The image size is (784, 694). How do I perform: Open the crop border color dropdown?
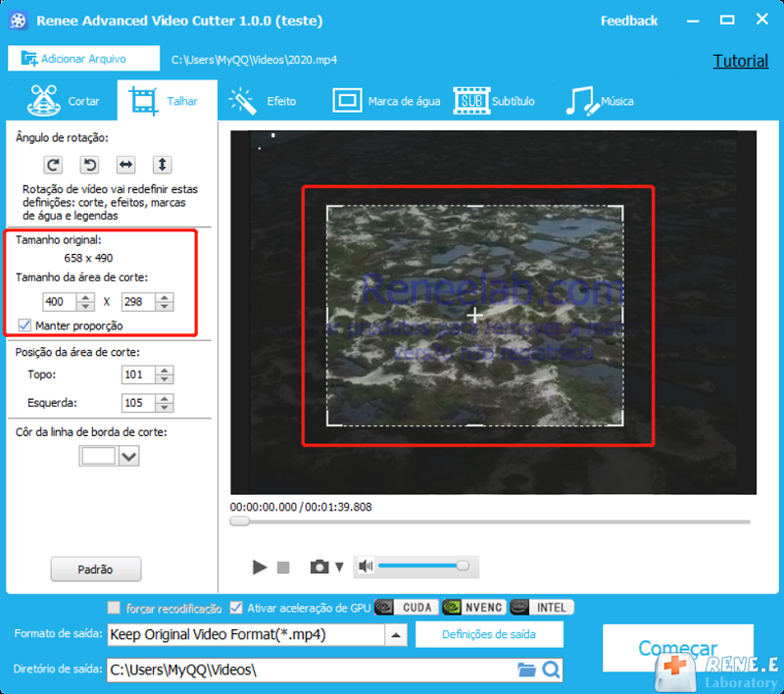tap(128, 456)
